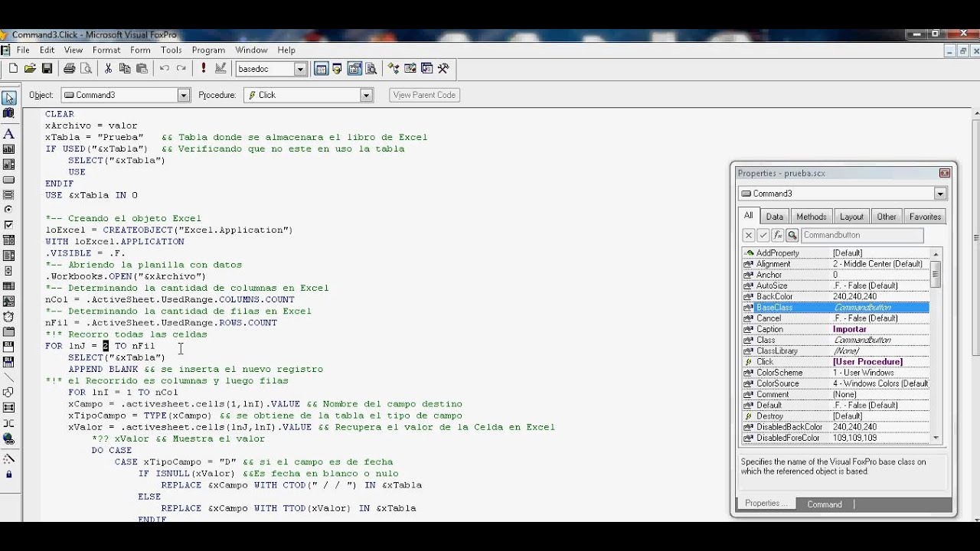Switch to the Methods tab in Properties
Viewport: 980px width, 551px height.
[x=811, y=217]
